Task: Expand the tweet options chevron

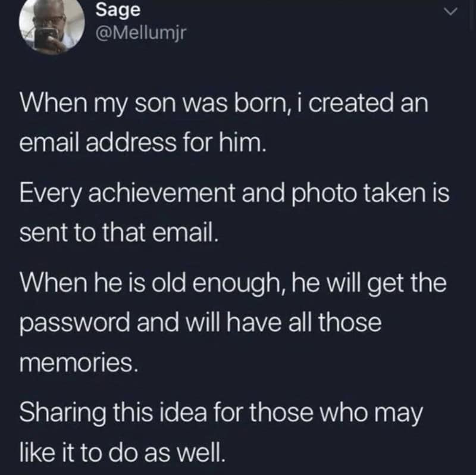Action: click(452, 11)
